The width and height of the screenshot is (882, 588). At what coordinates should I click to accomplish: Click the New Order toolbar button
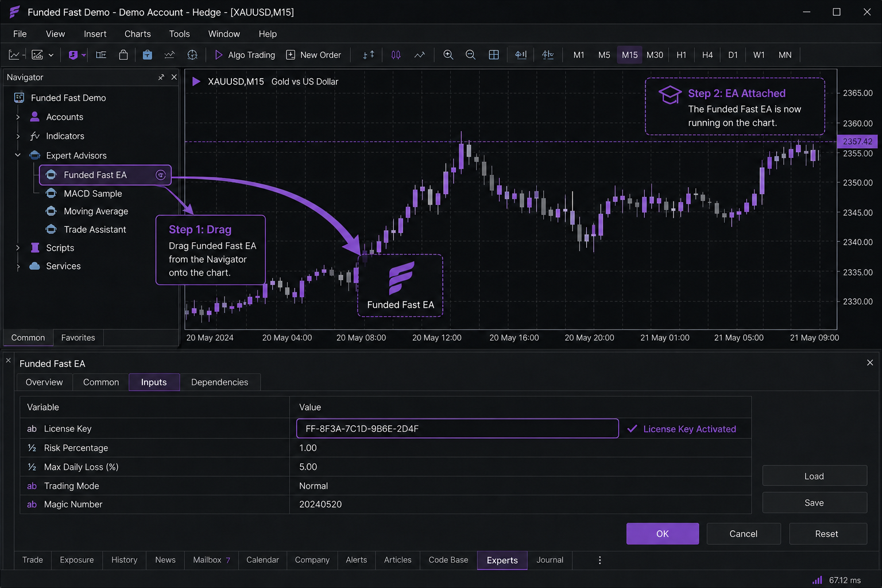click(314, 55)
